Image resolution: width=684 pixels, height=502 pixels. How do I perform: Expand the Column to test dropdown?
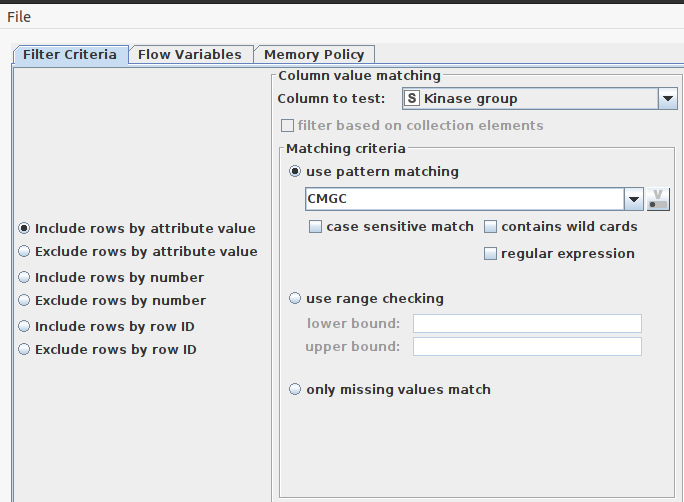coord(667,98)
